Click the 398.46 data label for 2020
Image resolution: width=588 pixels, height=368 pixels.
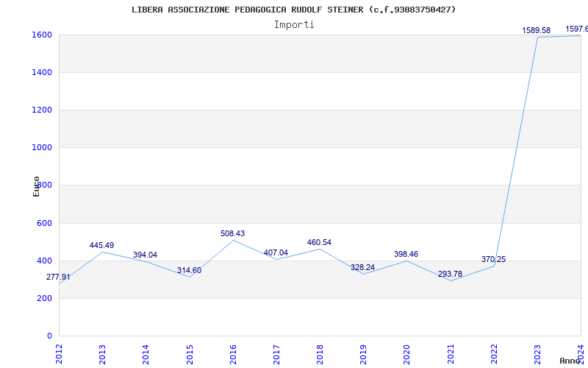click(406, 254)
